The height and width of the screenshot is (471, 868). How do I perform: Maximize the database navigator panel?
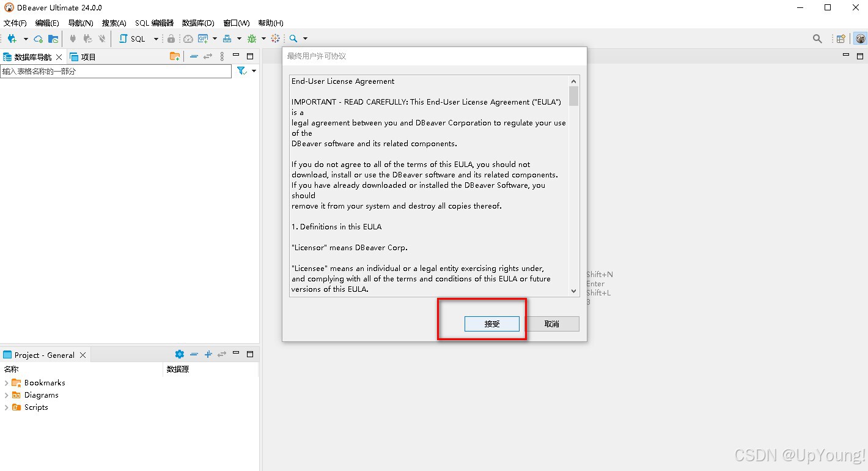(250, 56)
